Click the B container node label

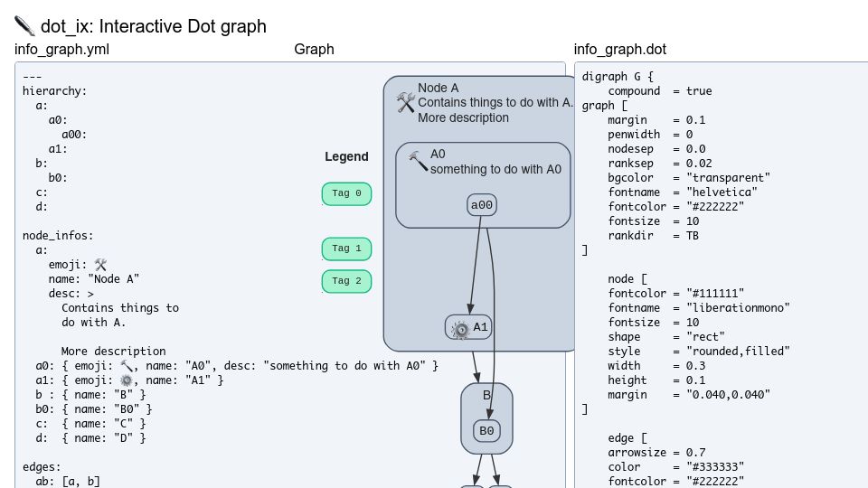coord(486,395)
